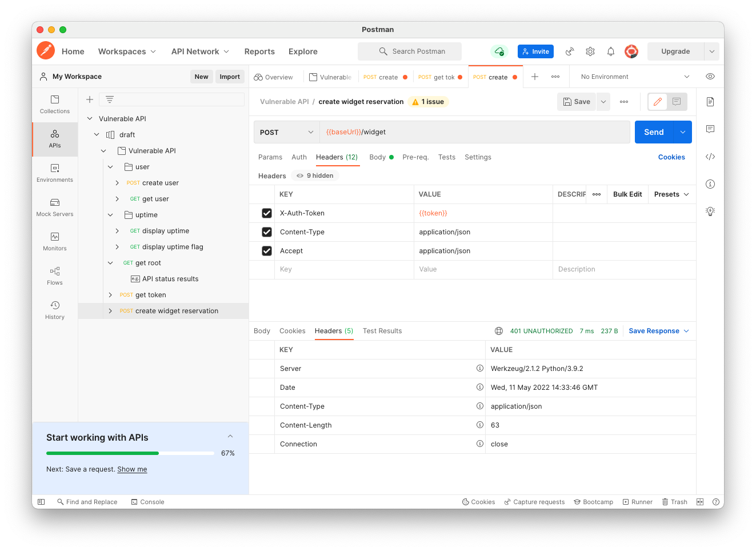Image resolution: width=756 pixels, height=551 pixels.
Task: Click the Send button
Action: (654, 132)
